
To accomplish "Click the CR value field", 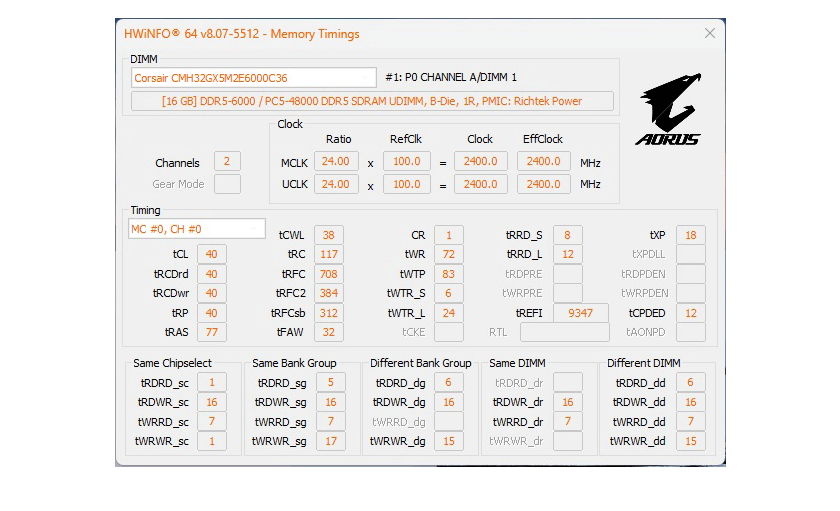I will coord(448,235).
